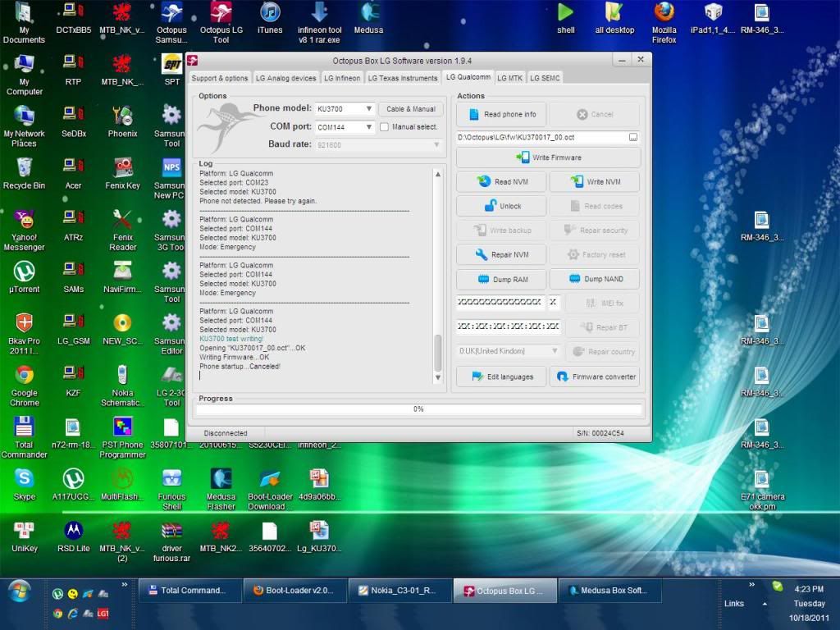Click Dump RAM button
Viewport: 840px width, 630px height.
tap(501, 279)
